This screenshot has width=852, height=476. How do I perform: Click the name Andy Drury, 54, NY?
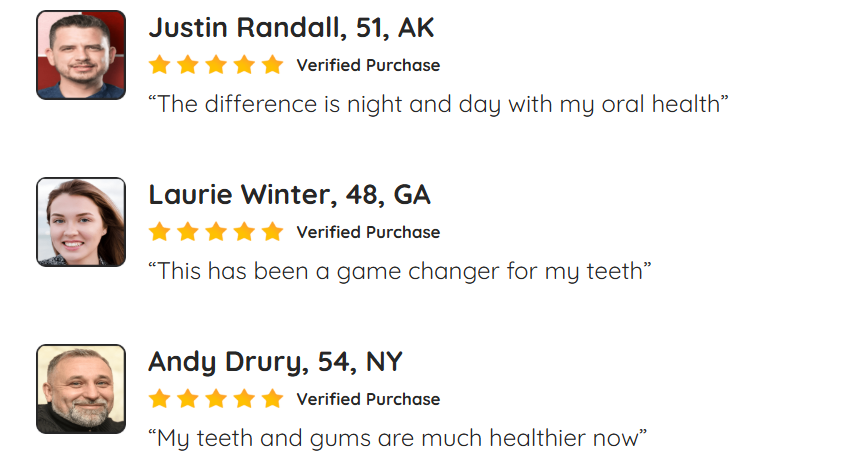275,362
